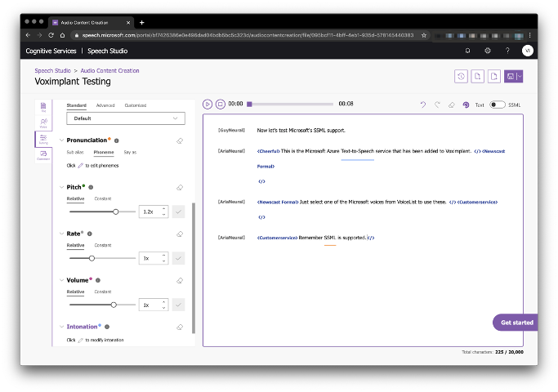This screenshot has width=558, height=392.
Task: Click the purple spiral icon beside Text
Action: (466, 105)
